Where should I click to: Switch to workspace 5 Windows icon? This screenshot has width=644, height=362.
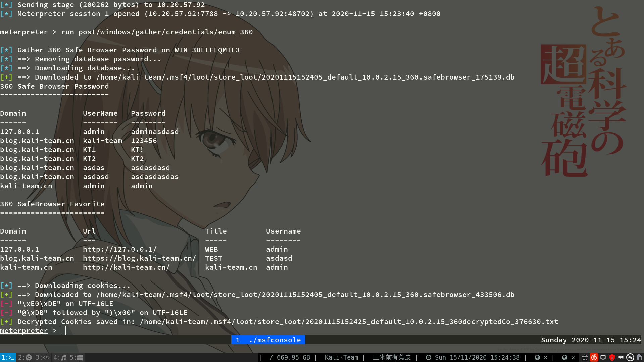coord(77,358)
